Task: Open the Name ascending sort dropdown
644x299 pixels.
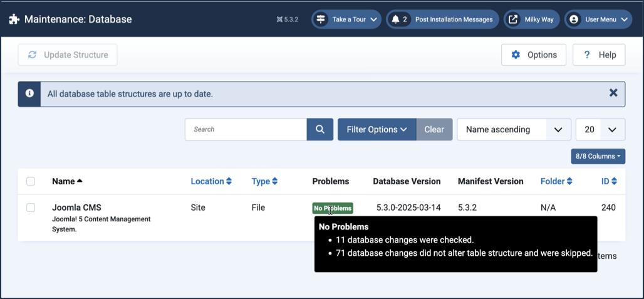Action: (514, 129)
